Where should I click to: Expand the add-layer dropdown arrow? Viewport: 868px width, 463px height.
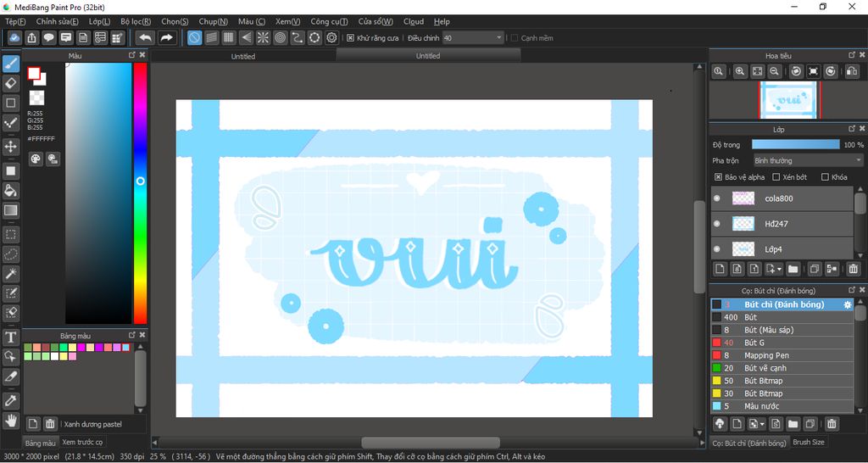[x=780, y=269]
